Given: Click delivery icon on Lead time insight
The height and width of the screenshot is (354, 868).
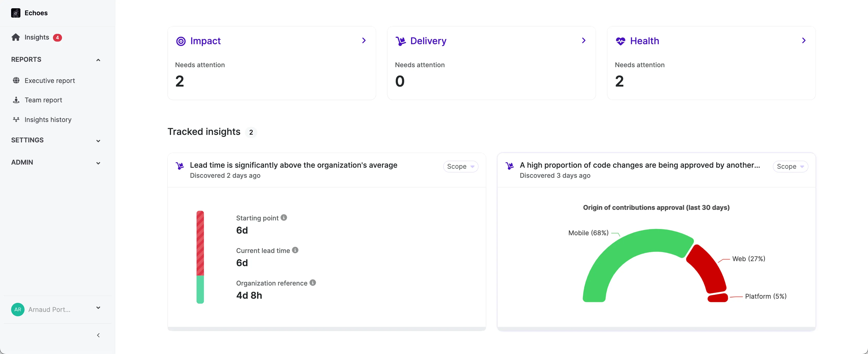Looking at the screenshot, I should pyautogui.click(x=180, y=166).
